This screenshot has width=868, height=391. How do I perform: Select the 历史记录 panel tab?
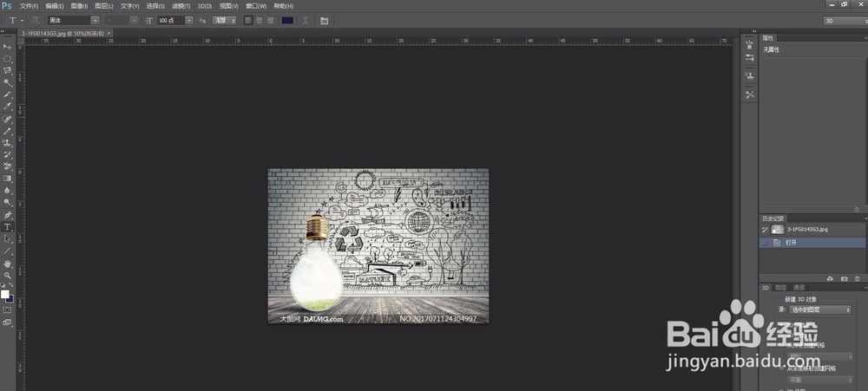click(x=773, y=218)
